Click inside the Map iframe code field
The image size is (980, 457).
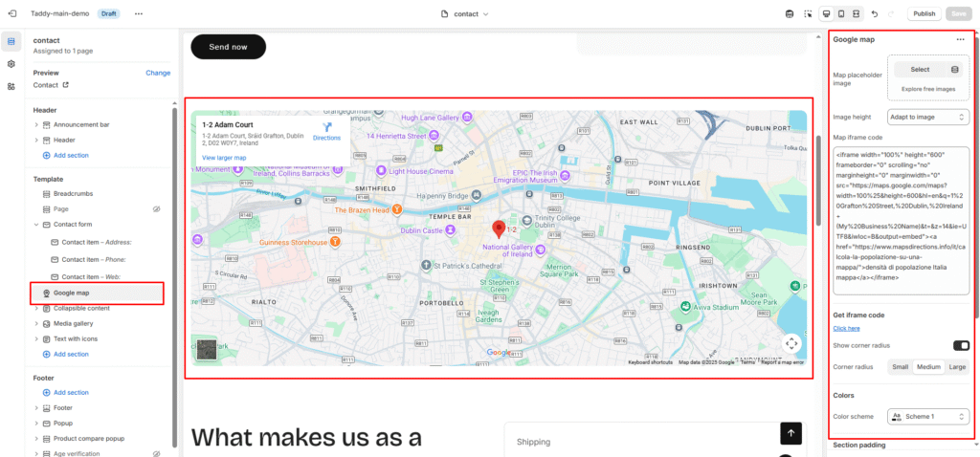tap(901, 220)
